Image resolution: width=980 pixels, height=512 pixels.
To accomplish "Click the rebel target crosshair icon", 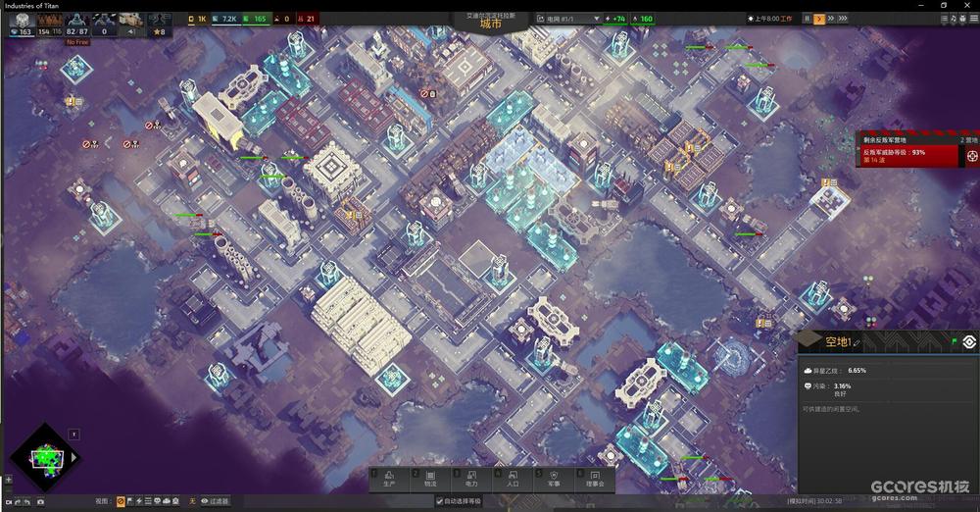I will coord(972,157).
